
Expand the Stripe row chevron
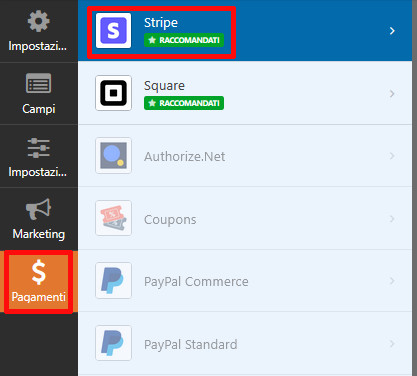tap(392, 31)
